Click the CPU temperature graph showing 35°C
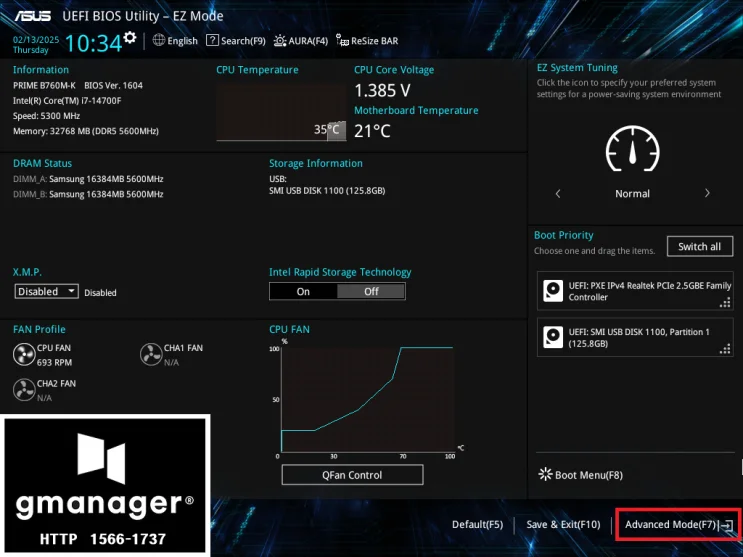 tap(281, 112)
